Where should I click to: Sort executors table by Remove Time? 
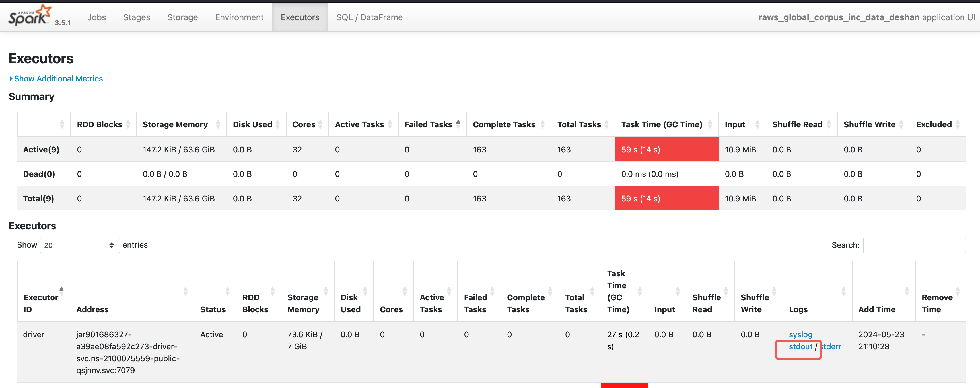pos(940,291)
